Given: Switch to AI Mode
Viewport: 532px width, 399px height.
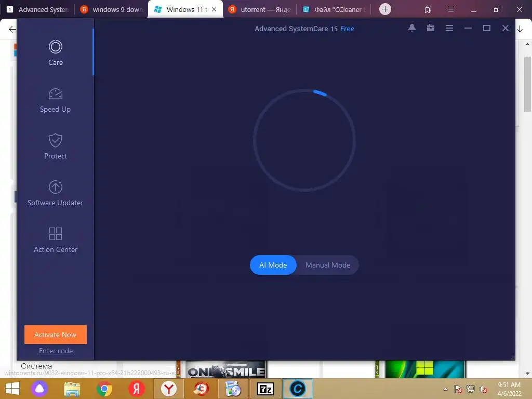Looking at the screenshot, I should (x=273, y=265).
